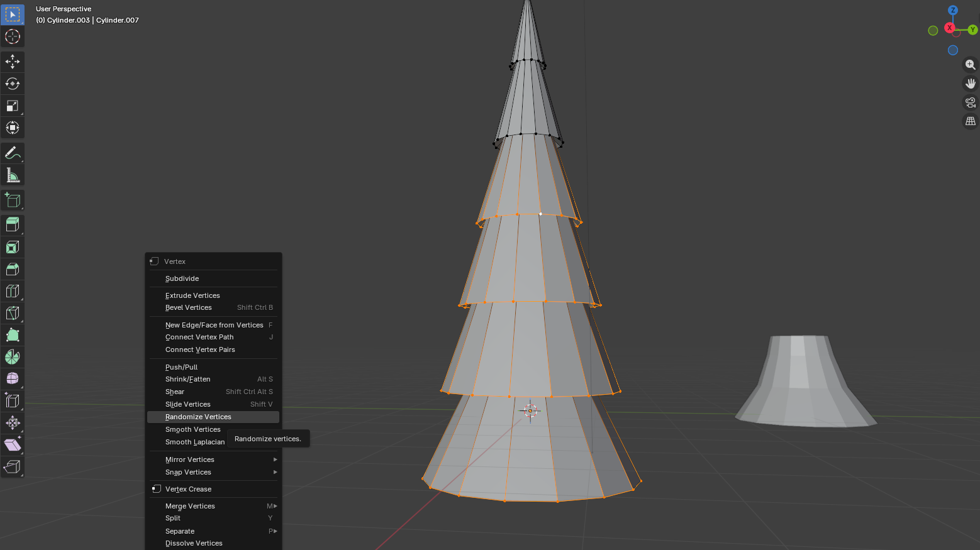Choose the Loop Cut tool
Viewport: 980px width, 550px height.
[x=13, y=291]
